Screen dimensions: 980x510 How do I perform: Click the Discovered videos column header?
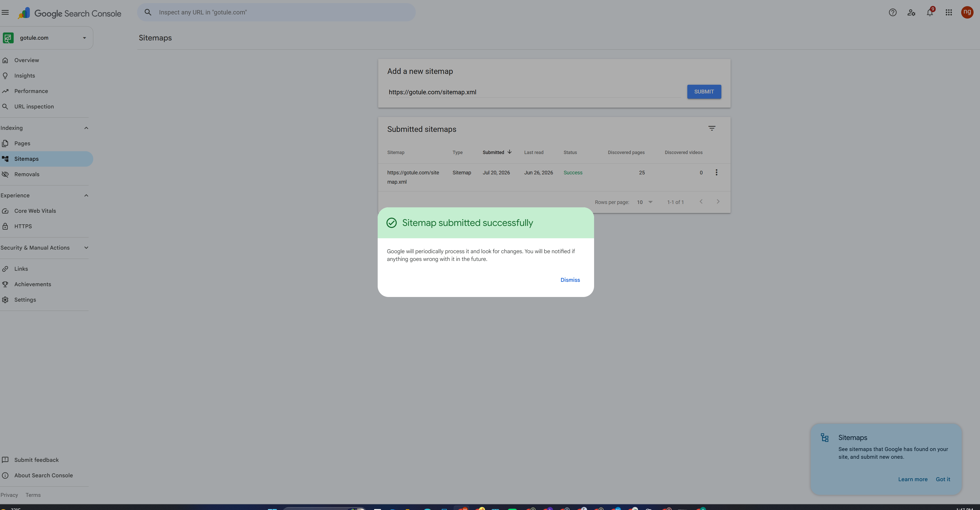coord(683,152)
